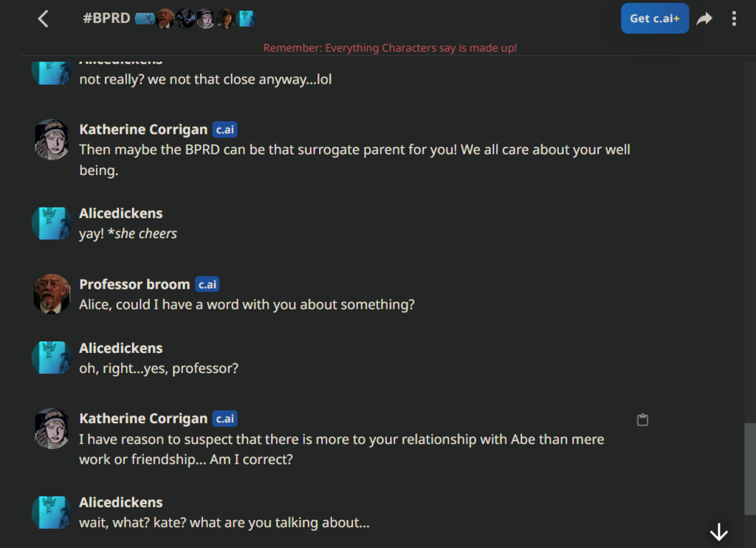Open the #BPRD room title
Viewport: 756px width, 548px height.
click(106, 18)
